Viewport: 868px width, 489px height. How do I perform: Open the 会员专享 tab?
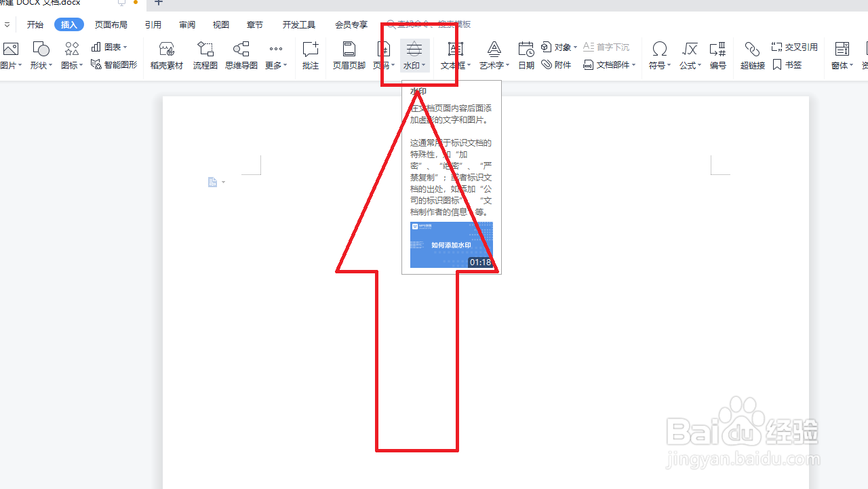tap(351, 24)
